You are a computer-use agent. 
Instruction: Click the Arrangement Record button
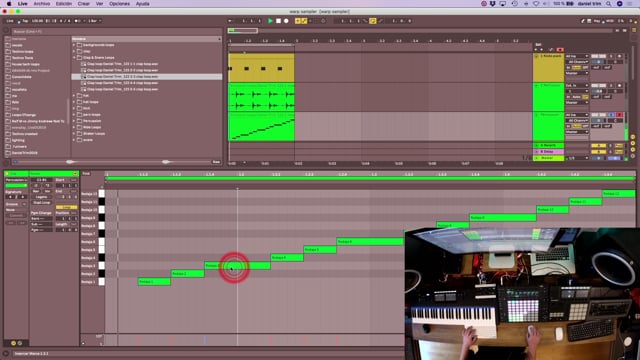point(286,21)
